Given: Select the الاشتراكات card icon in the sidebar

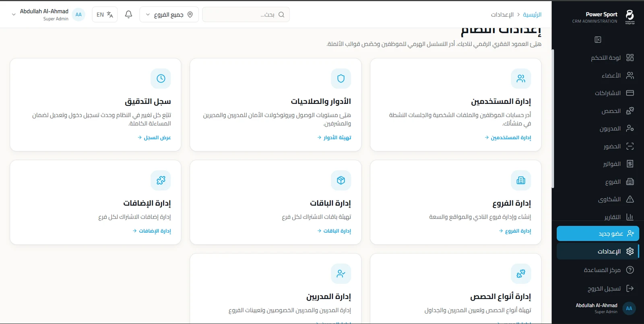Looking at the screenshot, I should point(630,93).
